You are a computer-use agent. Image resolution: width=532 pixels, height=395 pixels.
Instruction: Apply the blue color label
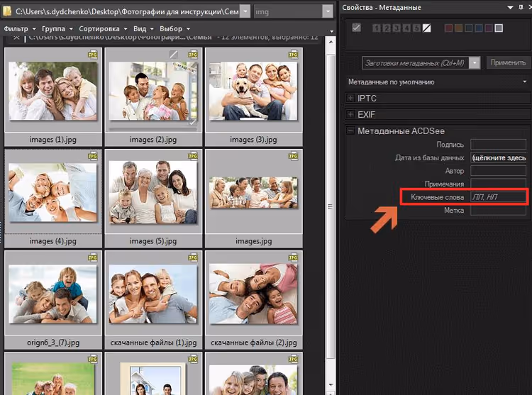point(479,28)
